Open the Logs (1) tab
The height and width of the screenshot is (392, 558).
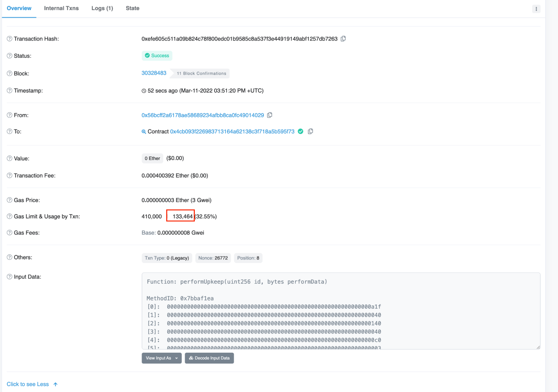tap(102, 8)
